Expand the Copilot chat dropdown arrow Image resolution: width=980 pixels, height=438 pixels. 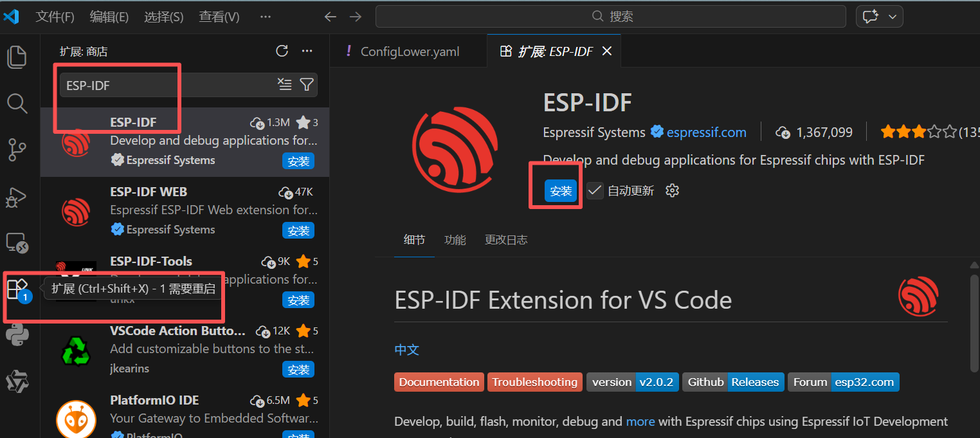coord(893,17)
